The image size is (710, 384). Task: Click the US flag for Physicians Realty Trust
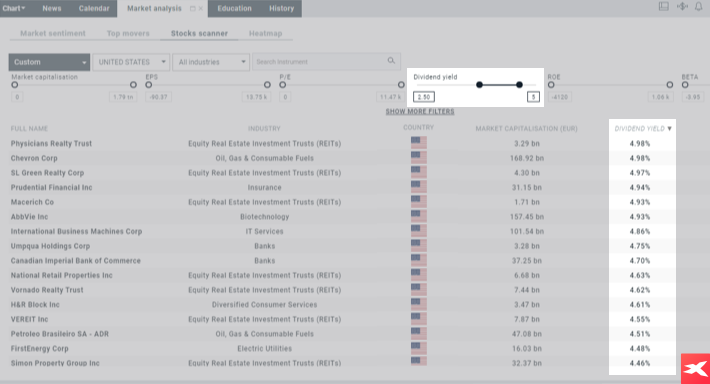pyautogui.click(x=419, y=143)
